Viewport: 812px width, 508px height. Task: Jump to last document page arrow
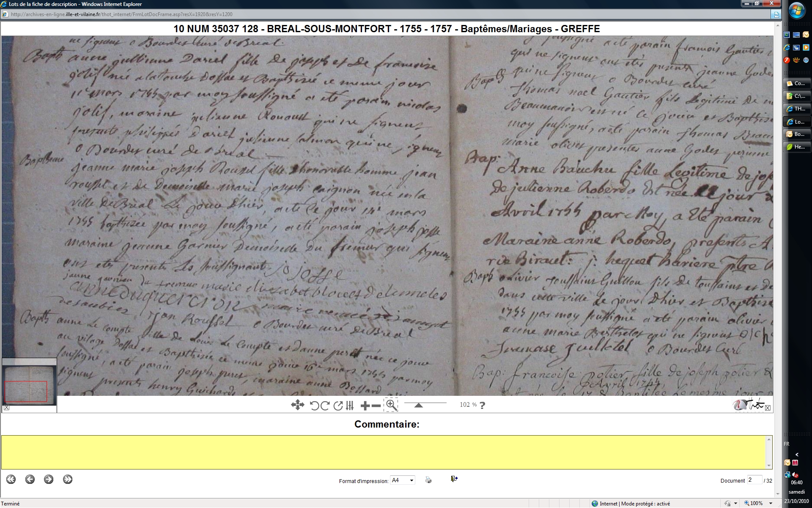68,479
